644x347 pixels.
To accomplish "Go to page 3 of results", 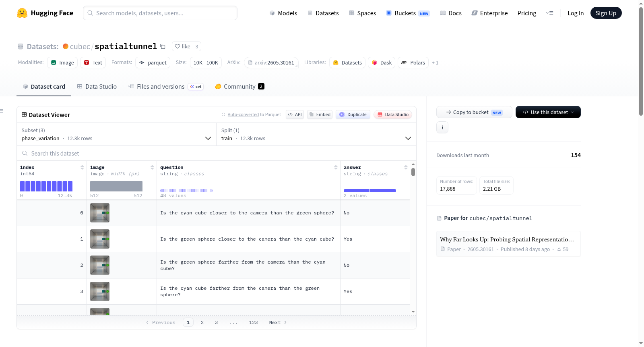I will click(x=217, y=322).
